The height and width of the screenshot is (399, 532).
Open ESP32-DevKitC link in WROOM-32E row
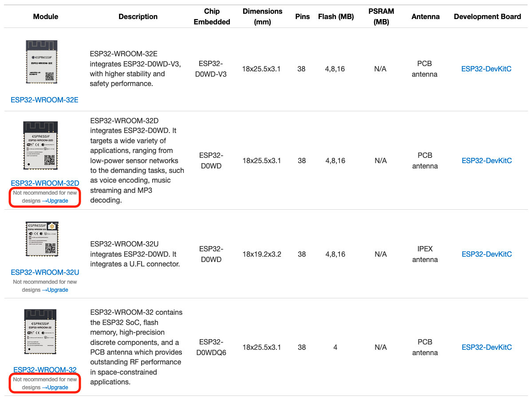(x=486, y=69)
